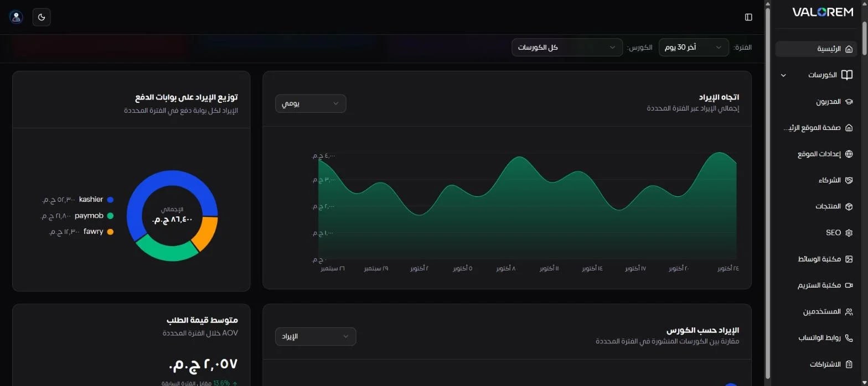Open المنتجات in the sidebar

[x=816, y=206]
